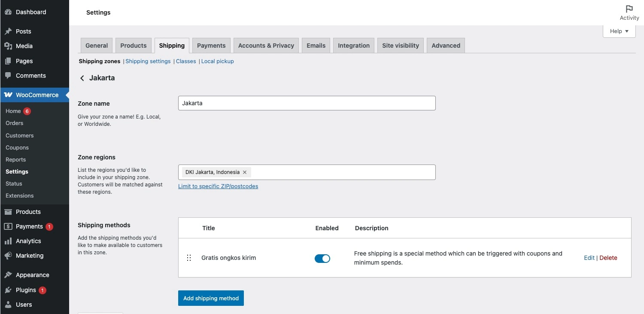Click the Products box icon
The width and height of the screenshot is (644, 314).
click(8, 212)
